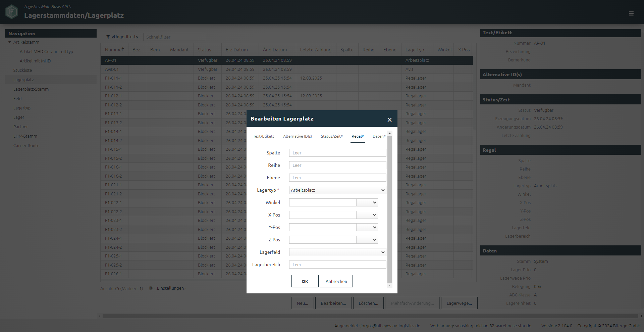Collapse the Artikelstamm tree node
The height and width of the screenshot is (332, 644).
tap(10, 42)
